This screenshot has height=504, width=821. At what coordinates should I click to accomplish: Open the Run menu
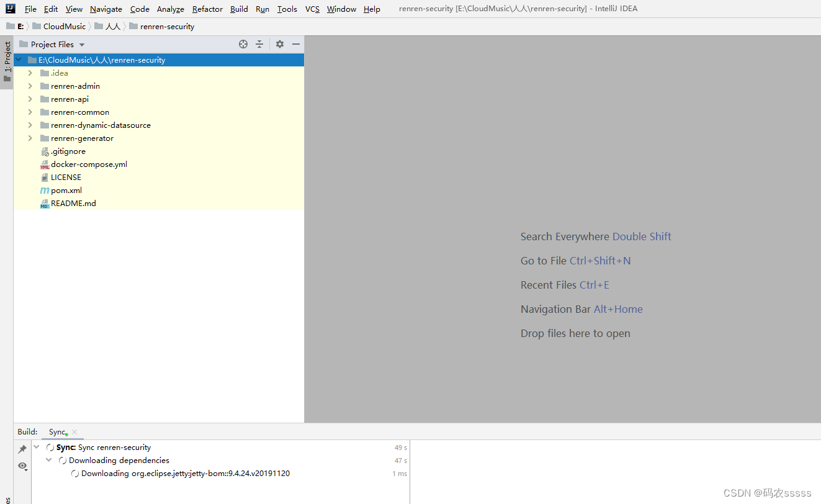click(262, 9)
